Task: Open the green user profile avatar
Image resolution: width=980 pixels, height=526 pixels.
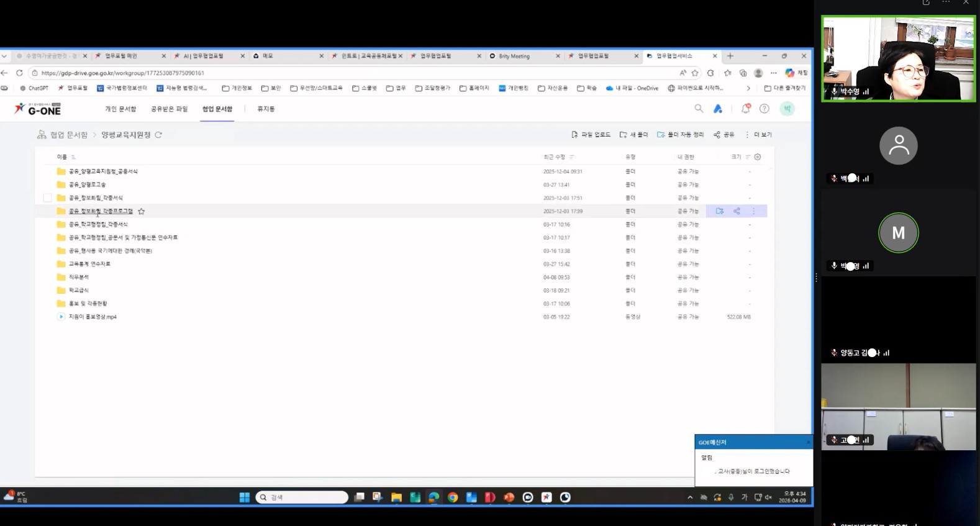Action: pyautogui.click(x=787, y=109)
